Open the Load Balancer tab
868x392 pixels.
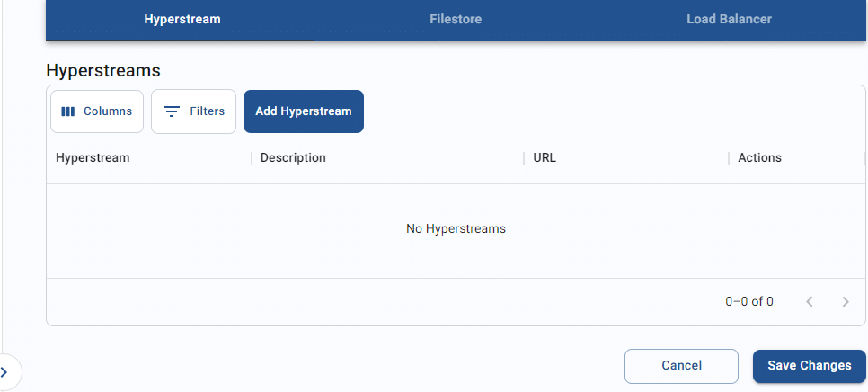pyautogui.click(x=729, y=20)
